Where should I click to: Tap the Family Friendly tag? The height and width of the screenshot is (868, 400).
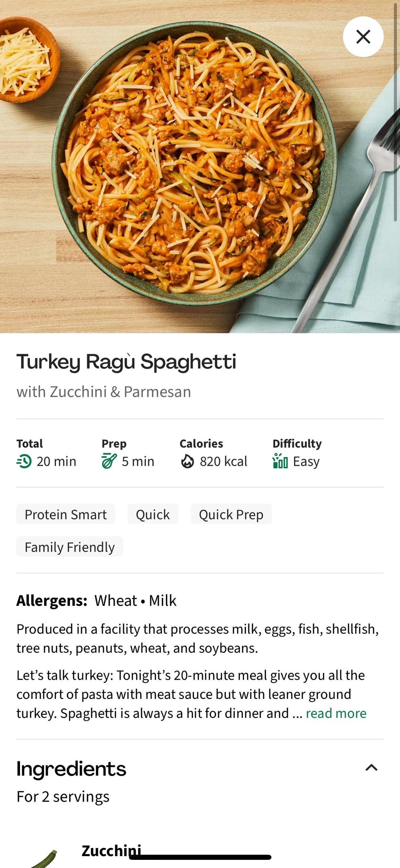pos(70,547)
